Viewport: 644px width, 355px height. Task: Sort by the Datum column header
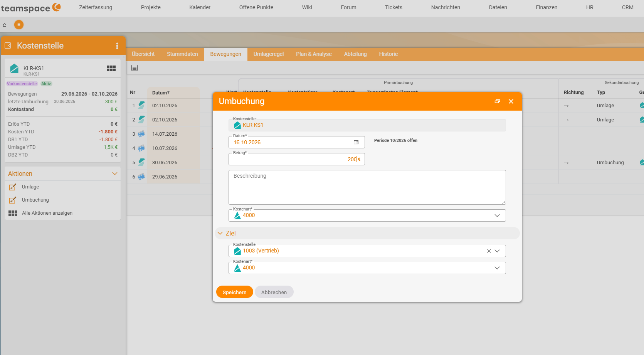[x=161, y=93]
